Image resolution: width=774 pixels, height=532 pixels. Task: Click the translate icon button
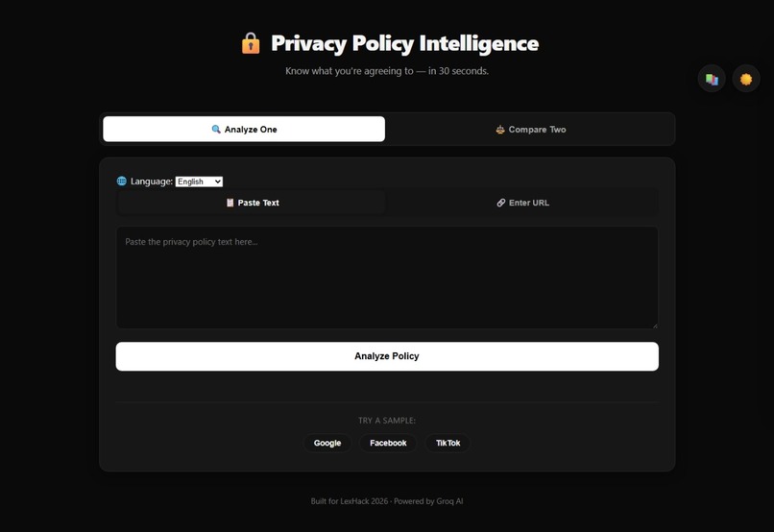click(x=712, y=79)
